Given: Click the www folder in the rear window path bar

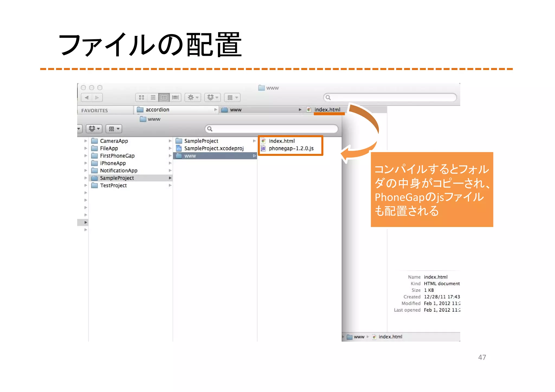Looking at the screenshot, I should (x=356, y=337).
